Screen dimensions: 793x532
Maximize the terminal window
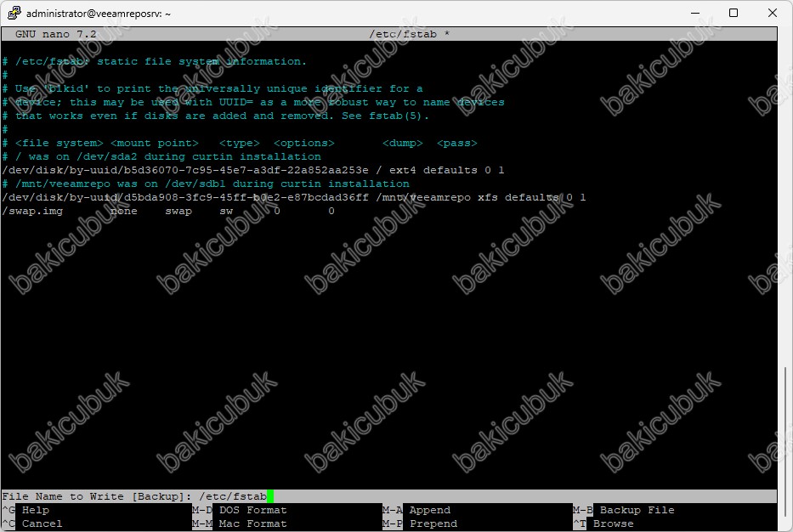pyautogui.click(x=734, y=13)
